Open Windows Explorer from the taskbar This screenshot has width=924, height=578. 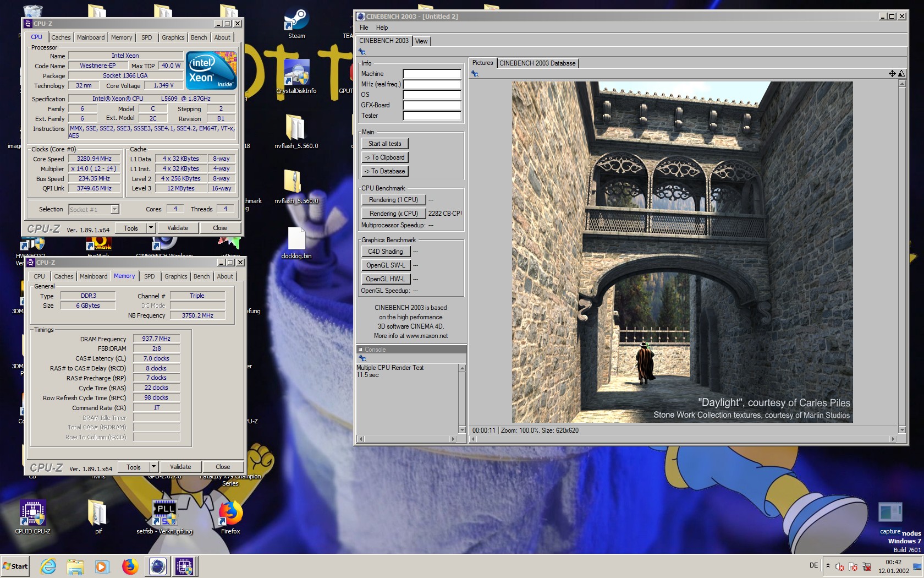[x=75, y=566]
